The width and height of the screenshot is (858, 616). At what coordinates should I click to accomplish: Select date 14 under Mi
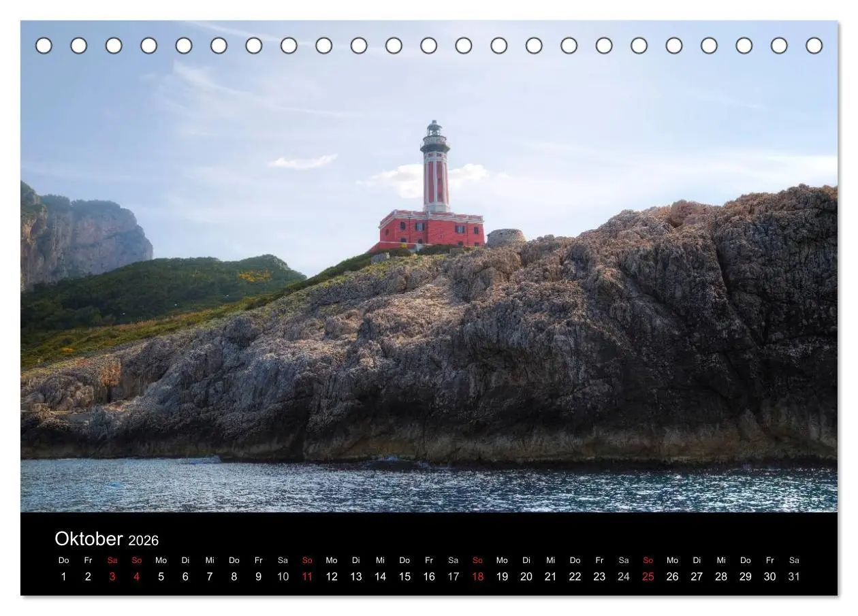pos(380,577)
